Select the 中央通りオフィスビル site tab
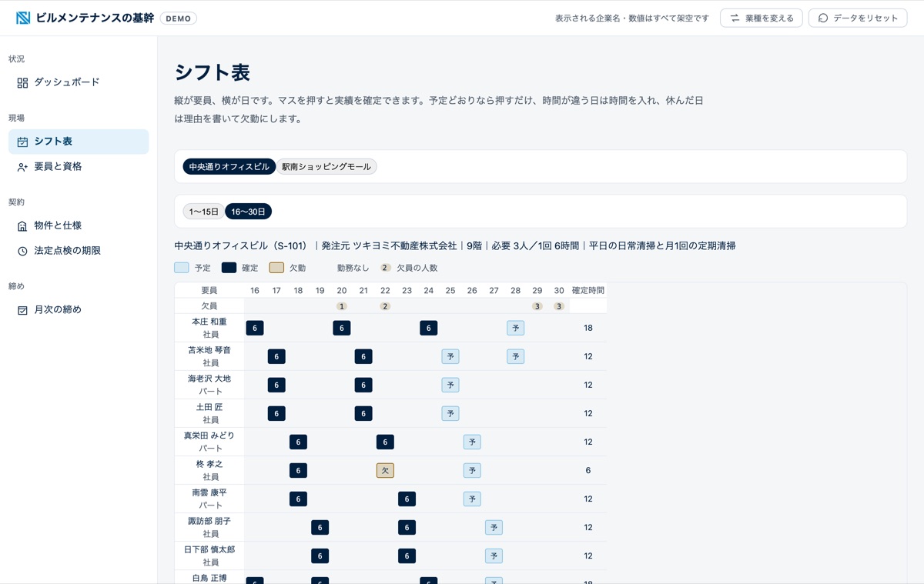Screen dimensions: 924x584 click(229, 166)
